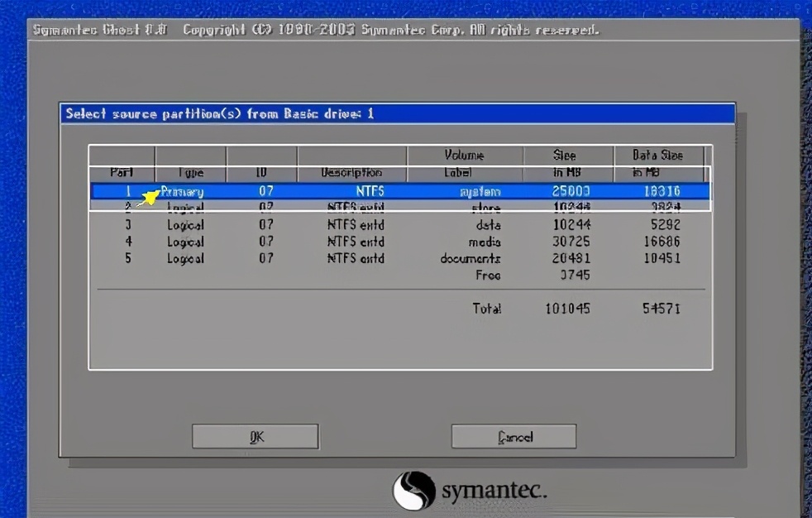
Task: Click the Volume Label column header
Action: [x=464, y=164]
